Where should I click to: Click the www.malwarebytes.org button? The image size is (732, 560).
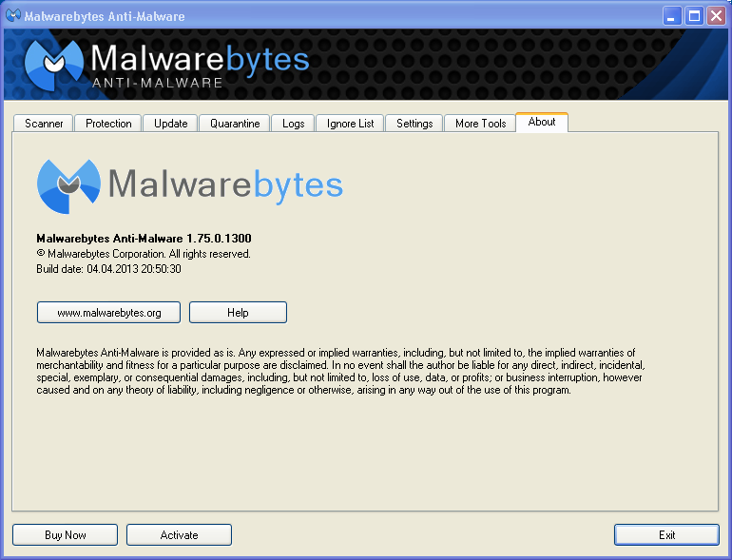(x=108, y=313)
